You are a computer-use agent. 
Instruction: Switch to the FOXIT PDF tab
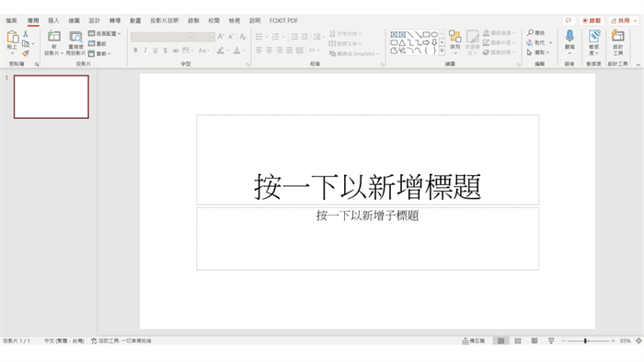(283, 20)
